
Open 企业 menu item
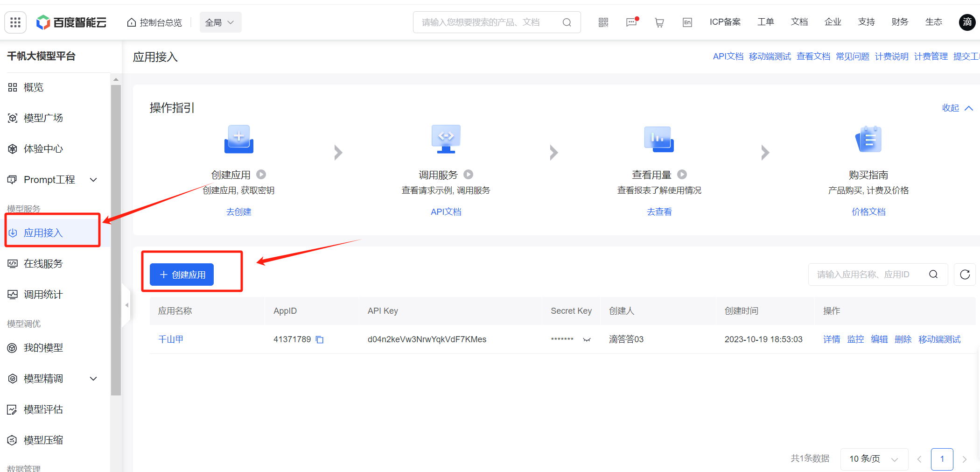(x=833, y=22)
